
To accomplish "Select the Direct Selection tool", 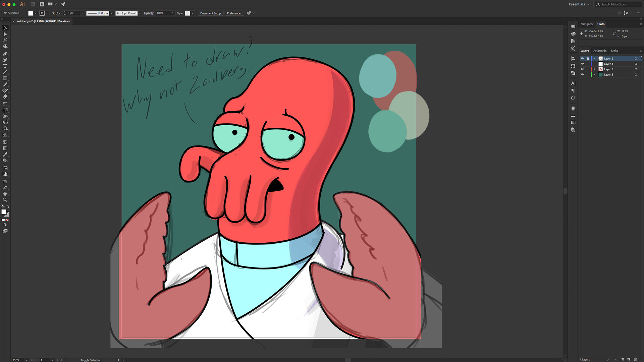I will click(5, 34).
